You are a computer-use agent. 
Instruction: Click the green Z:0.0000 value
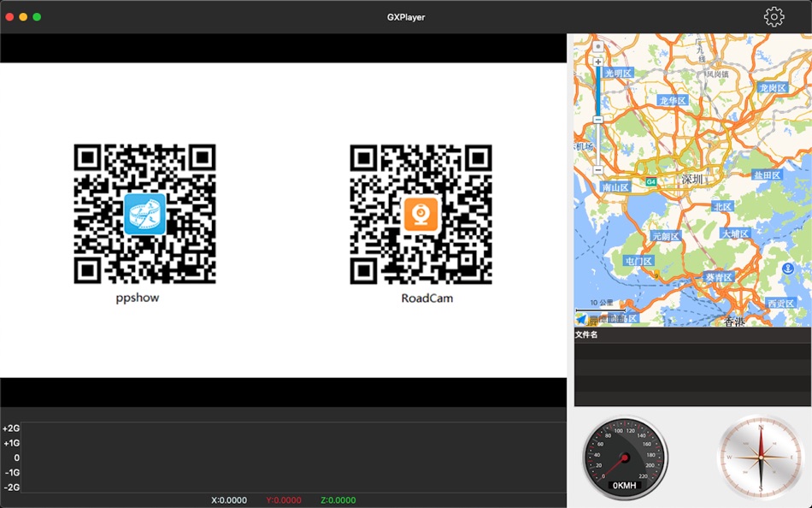[x=338, y=500]
